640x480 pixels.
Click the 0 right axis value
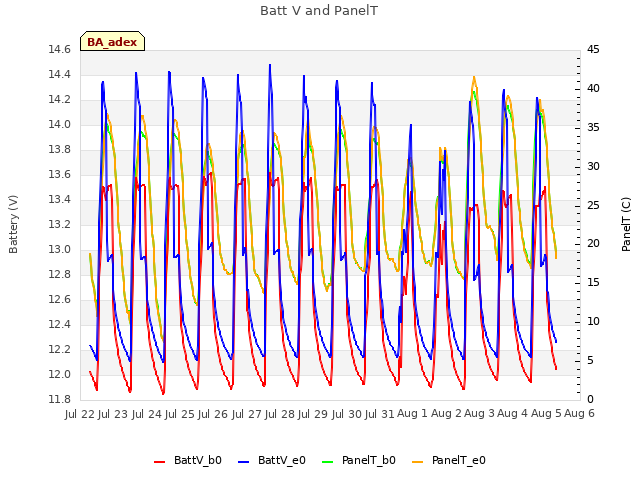pyautogui.click(x=590, y=400)
